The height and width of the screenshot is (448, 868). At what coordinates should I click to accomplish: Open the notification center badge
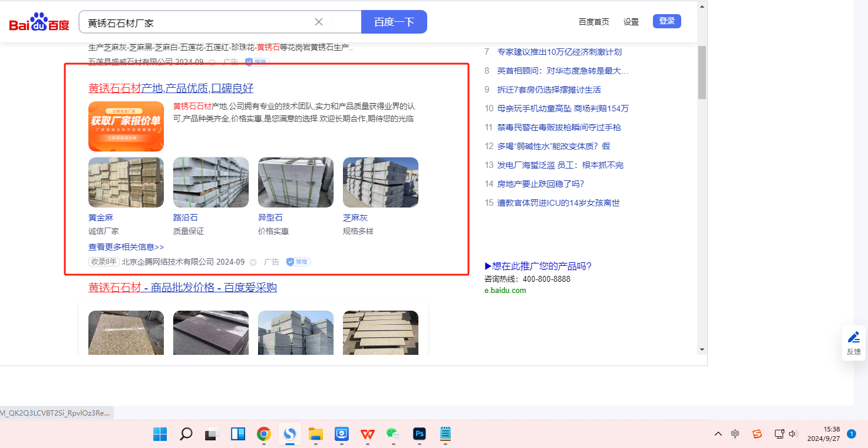pyautogui.click(x=852, y=434)
